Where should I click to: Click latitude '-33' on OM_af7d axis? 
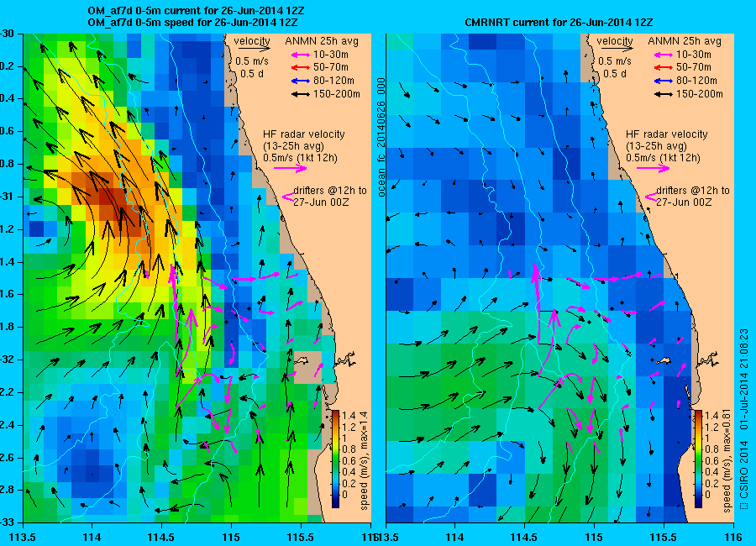[x=7, y=522]
